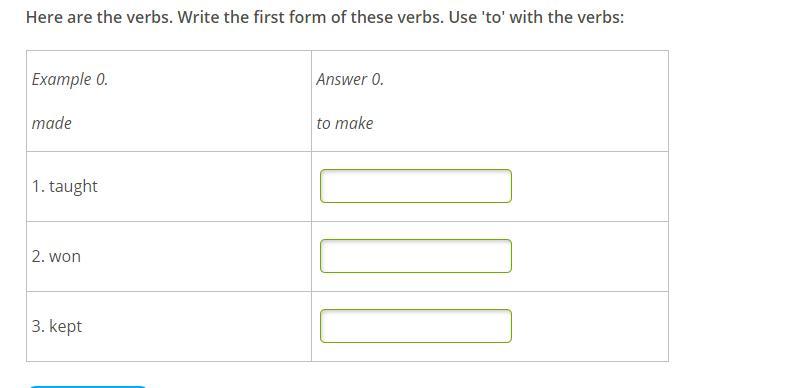Click the 'Answer 0.' heading text
The height and width of the screenshot is (388, 809).
point(350,79)
